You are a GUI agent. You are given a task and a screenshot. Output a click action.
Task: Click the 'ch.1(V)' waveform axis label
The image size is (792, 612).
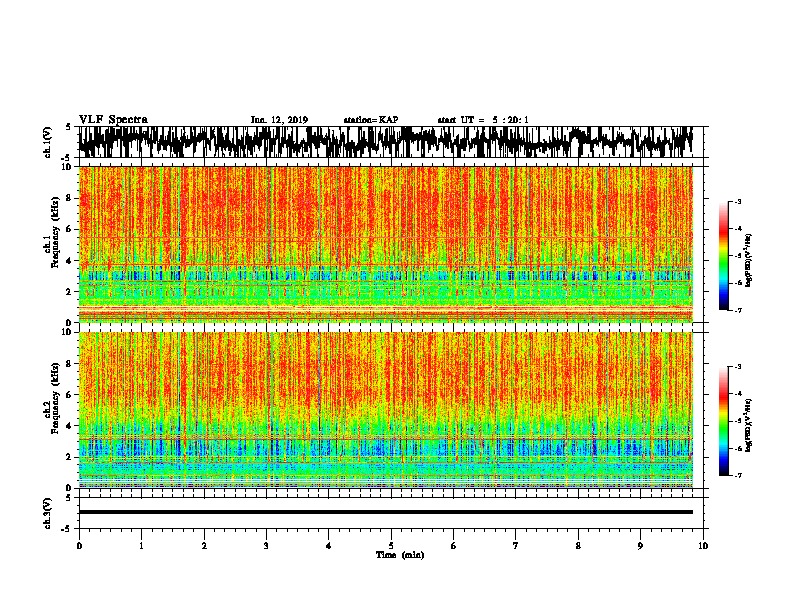tap(48, 142)
